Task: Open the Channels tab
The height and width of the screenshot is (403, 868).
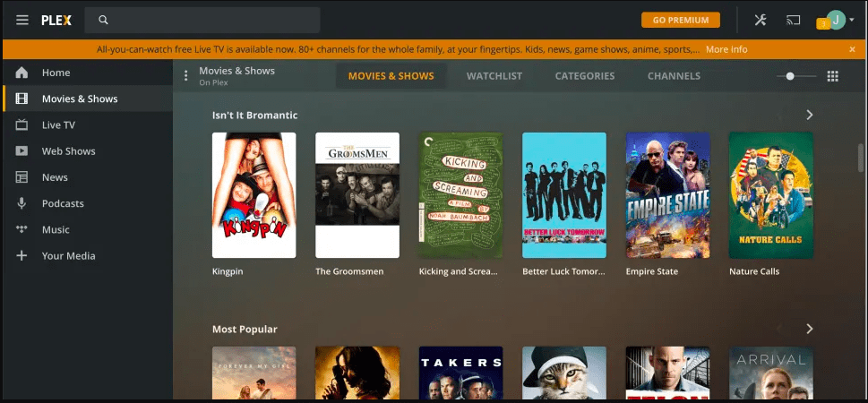Action: tap(674, 76)
